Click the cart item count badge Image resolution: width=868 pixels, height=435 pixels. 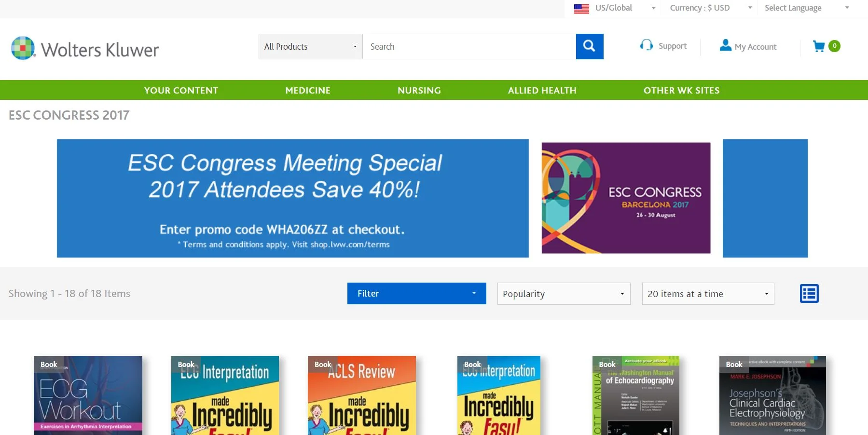click(x=834, y=46)
